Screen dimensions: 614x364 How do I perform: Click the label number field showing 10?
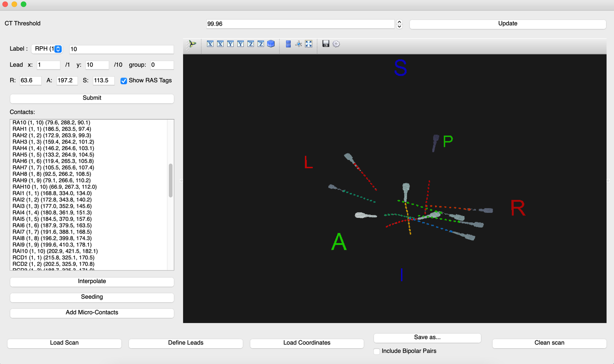coord(122,49)
